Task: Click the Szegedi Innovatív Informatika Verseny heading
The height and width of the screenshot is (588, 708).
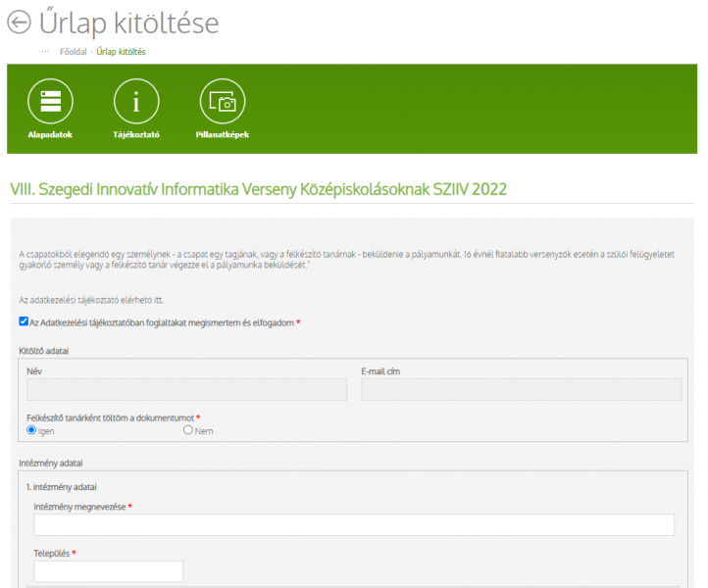Action: 258,189
